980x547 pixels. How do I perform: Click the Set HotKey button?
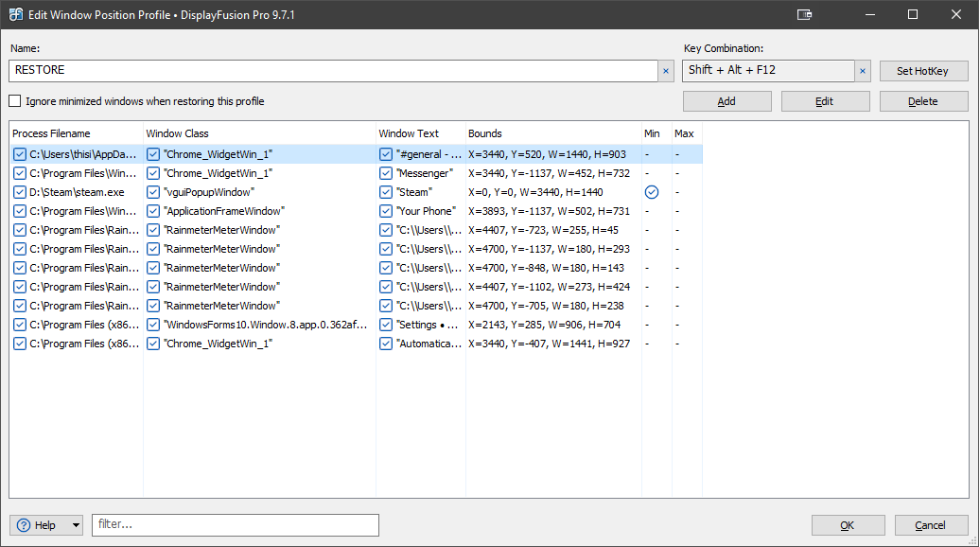coord(923,71)
